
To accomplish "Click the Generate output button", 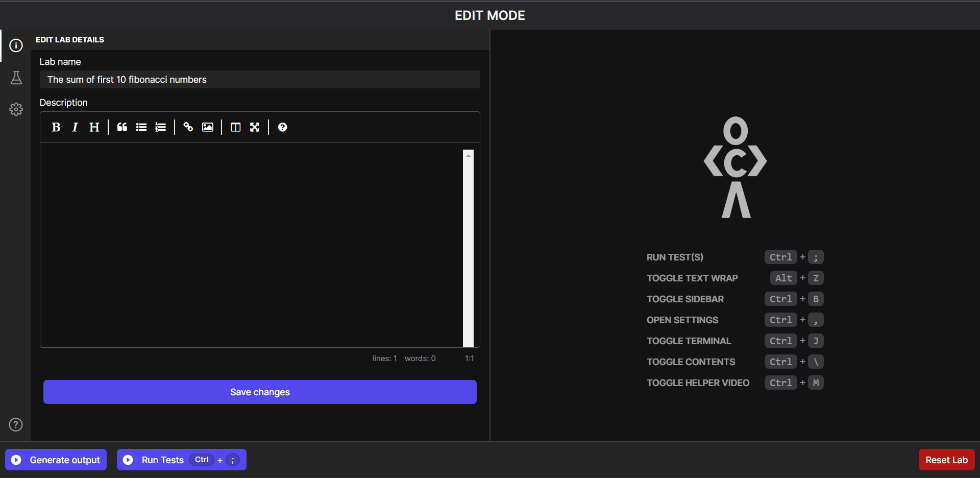I will 56,460.
